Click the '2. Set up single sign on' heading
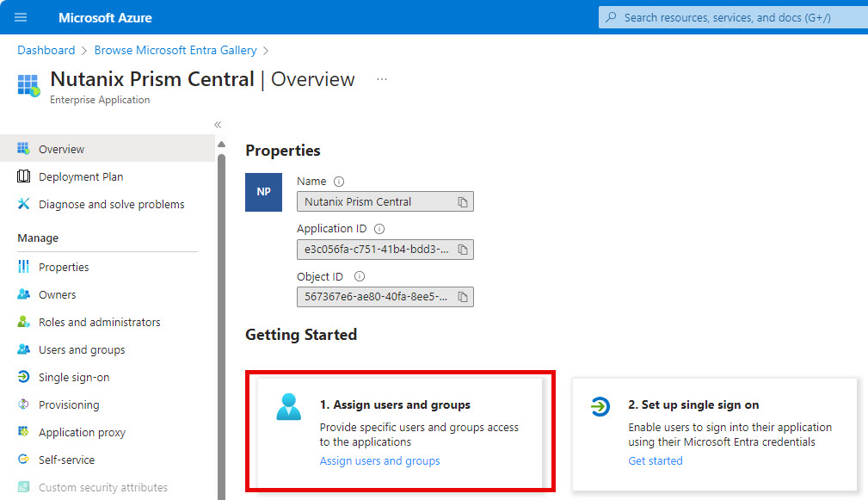The image size is (868, 500). coord(693,404)
